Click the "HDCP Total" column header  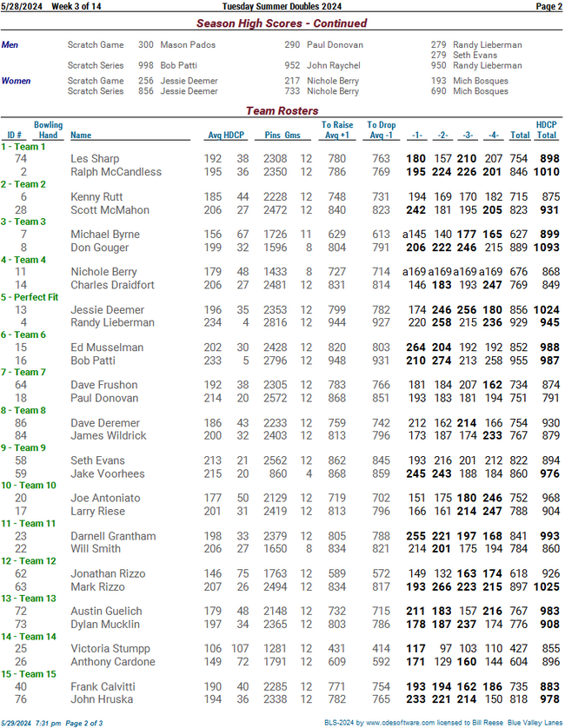[x=546, y=130]
